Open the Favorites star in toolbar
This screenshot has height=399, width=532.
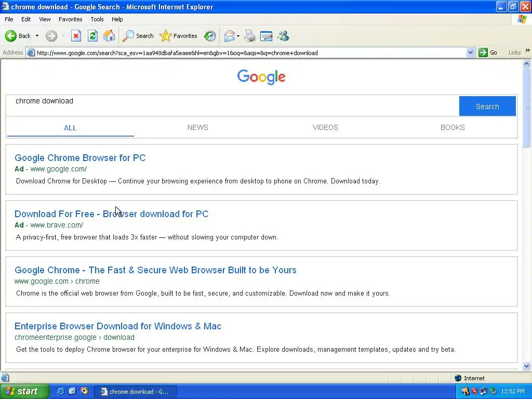179,36
